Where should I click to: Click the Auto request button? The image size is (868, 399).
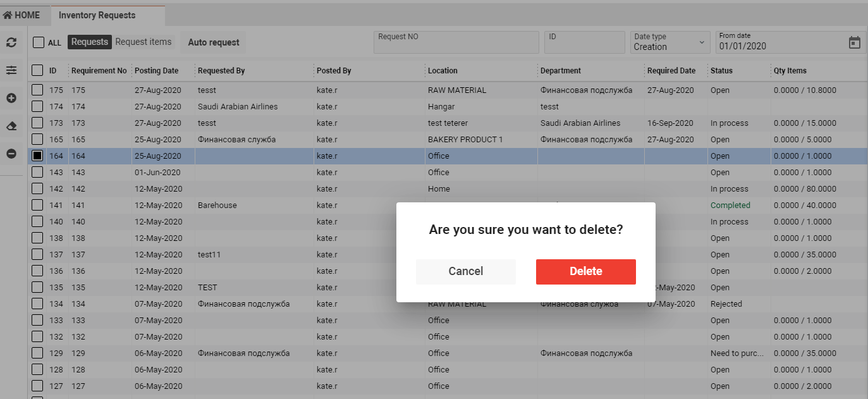coord(214,42)
